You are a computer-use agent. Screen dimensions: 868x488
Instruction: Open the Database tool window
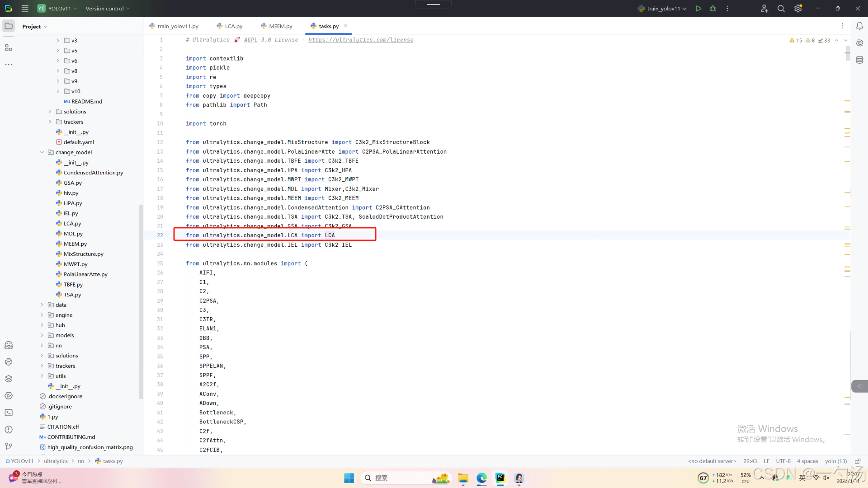pos(859,60)
